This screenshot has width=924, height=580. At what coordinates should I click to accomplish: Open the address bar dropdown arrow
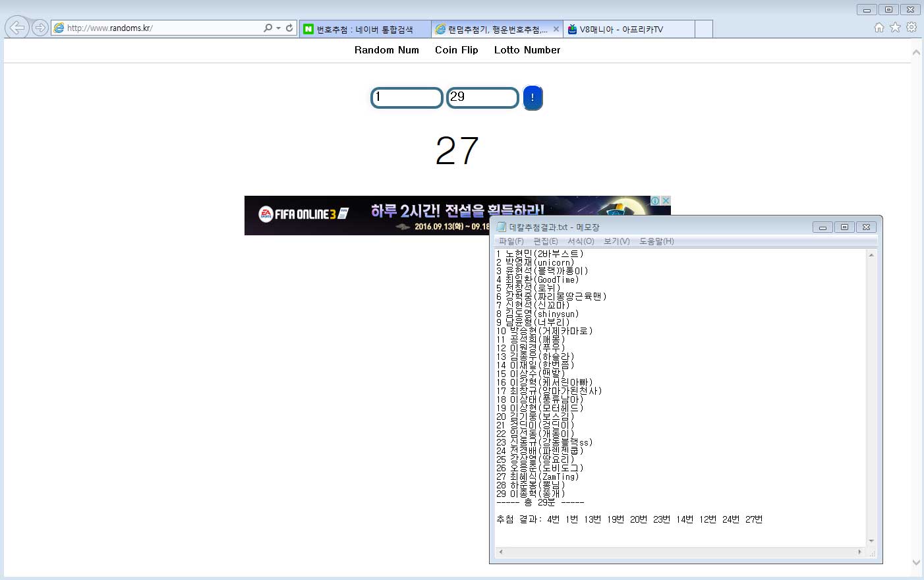click(x=279, y=28)
